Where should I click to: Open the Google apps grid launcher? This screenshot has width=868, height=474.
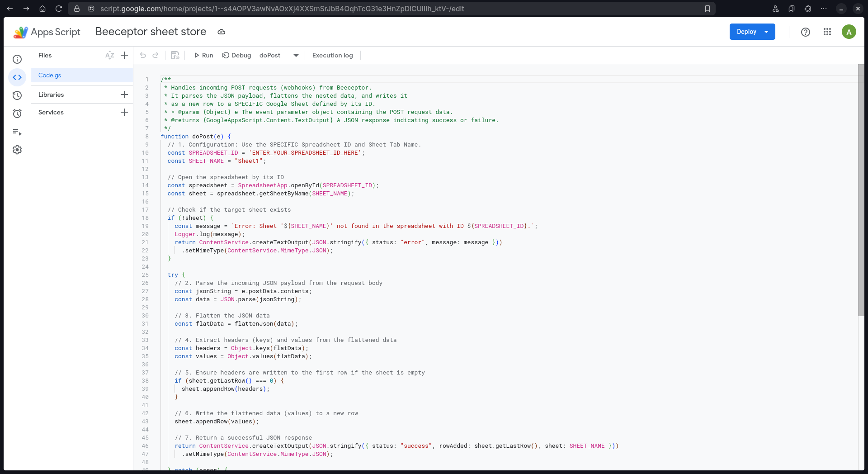[827, 32]
